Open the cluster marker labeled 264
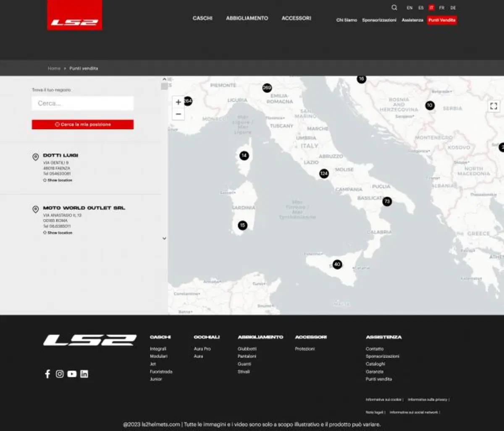 tap(188, 101)
